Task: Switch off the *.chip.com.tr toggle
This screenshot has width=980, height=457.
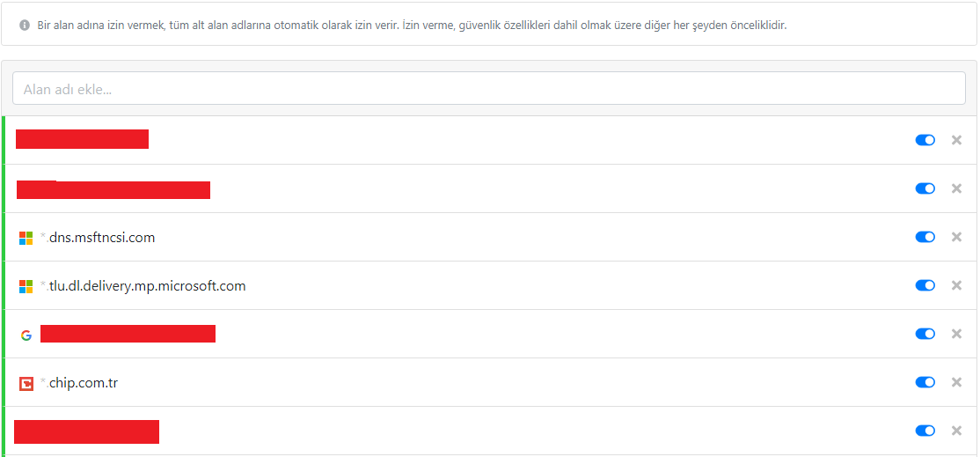Action: pos(925,382)
